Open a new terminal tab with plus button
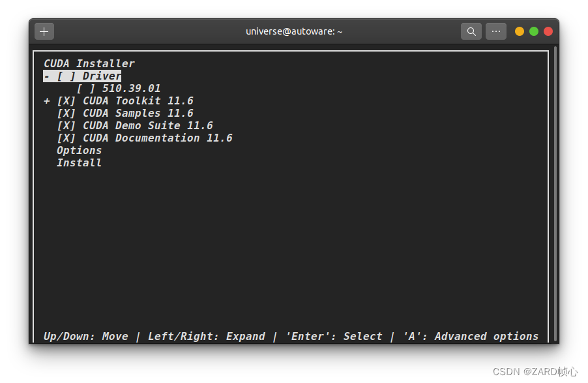 pyautogui.click(x=44, y=31)
